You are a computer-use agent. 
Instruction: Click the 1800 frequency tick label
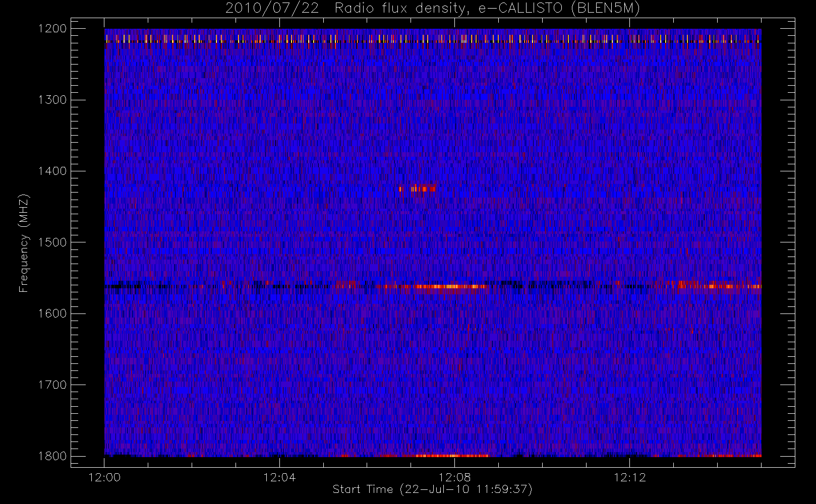52,456
